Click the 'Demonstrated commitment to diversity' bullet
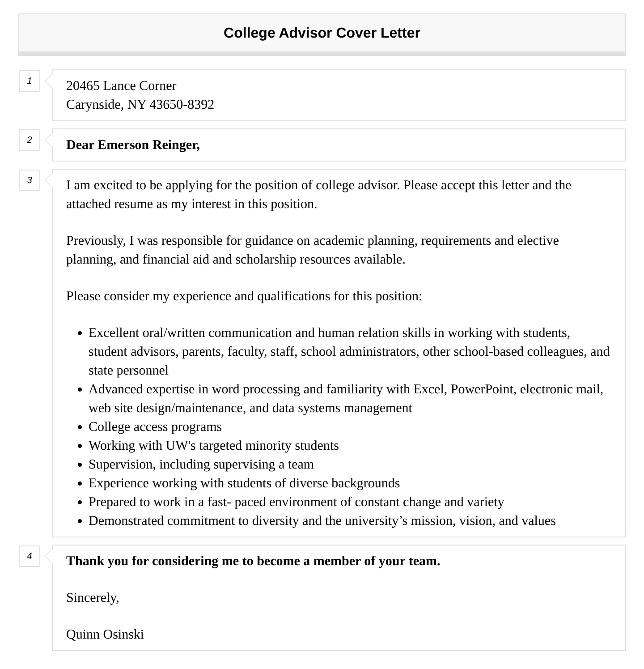Screen dimensions: 644x669 pos(322,521)
